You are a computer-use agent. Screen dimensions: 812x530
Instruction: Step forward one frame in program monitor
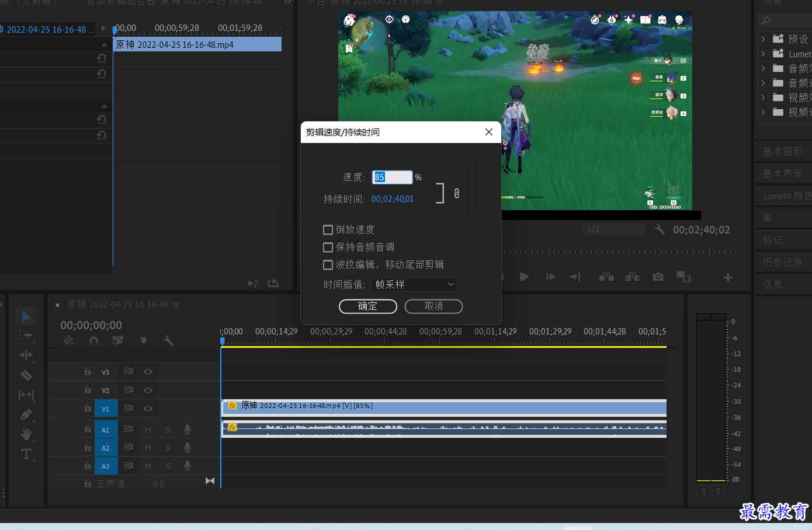(x=550, y=277)
